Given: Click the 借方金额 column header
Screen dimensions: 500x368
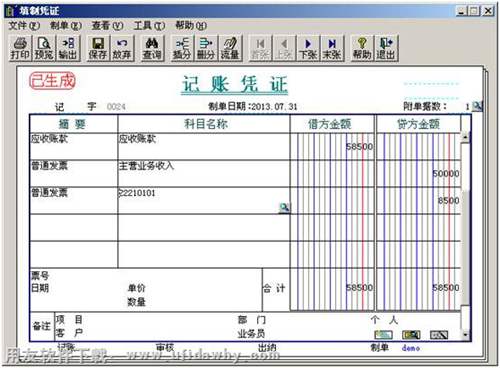Looking at the screenshot, I should (x=332, y=124).
